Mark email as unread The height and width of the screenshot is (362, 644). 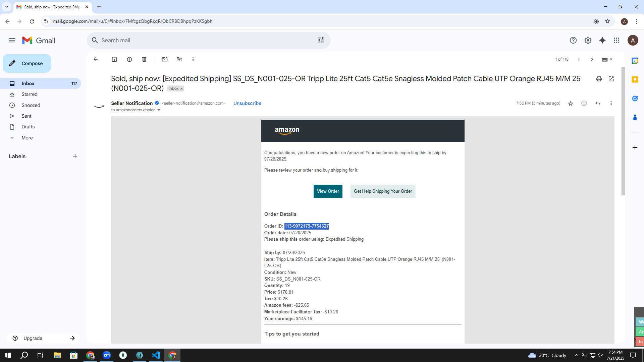(x=165, y=59)
